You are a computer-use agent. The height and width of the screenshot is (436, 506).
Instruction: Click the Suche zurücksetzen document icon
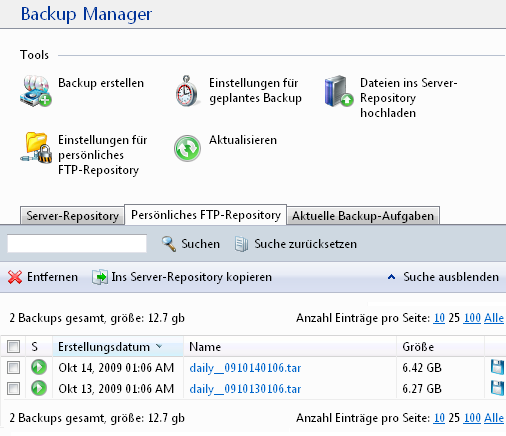[241, 244]
